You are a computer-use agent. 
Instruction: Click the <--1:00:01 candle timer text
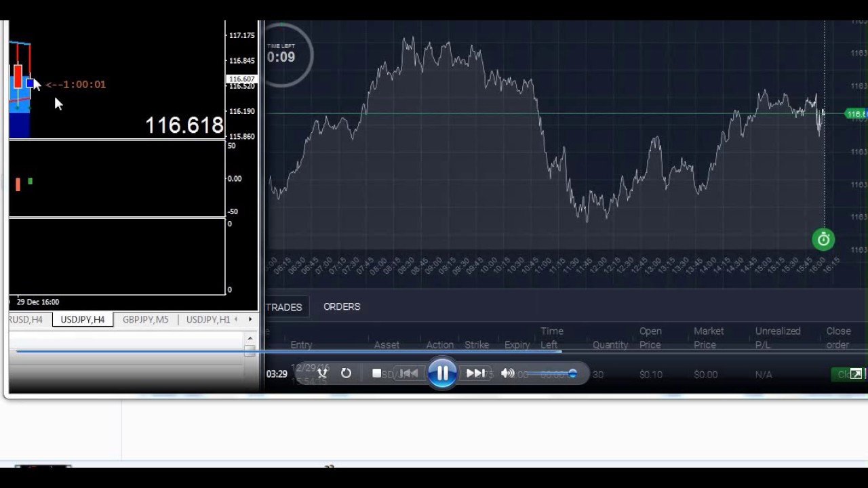point(75,85)
